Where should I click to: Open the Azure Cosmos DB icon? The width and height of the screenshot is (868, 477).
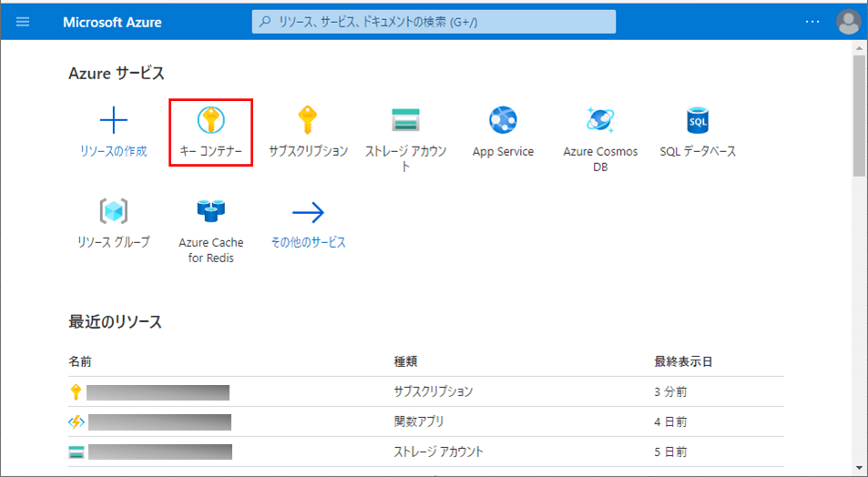click(x=600, y=120)
